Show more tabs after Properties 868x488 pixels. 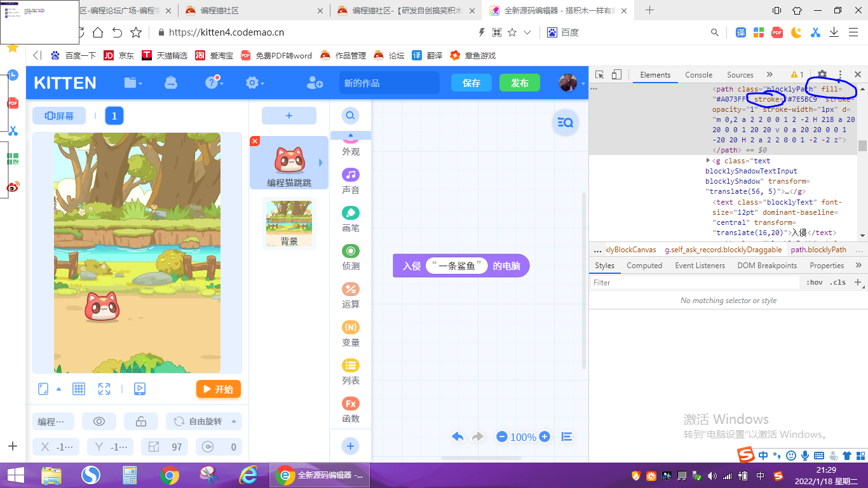coord(858,266)
